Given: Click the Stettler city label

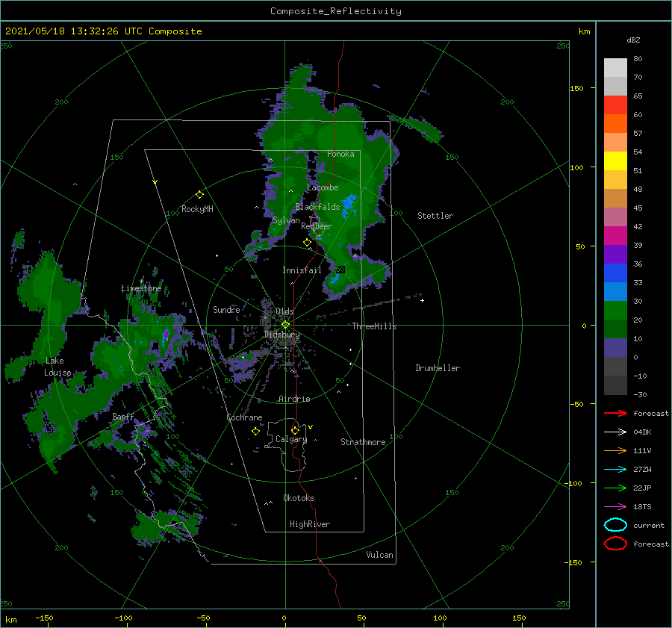Looking at the screenshot, I should point(435,216).
